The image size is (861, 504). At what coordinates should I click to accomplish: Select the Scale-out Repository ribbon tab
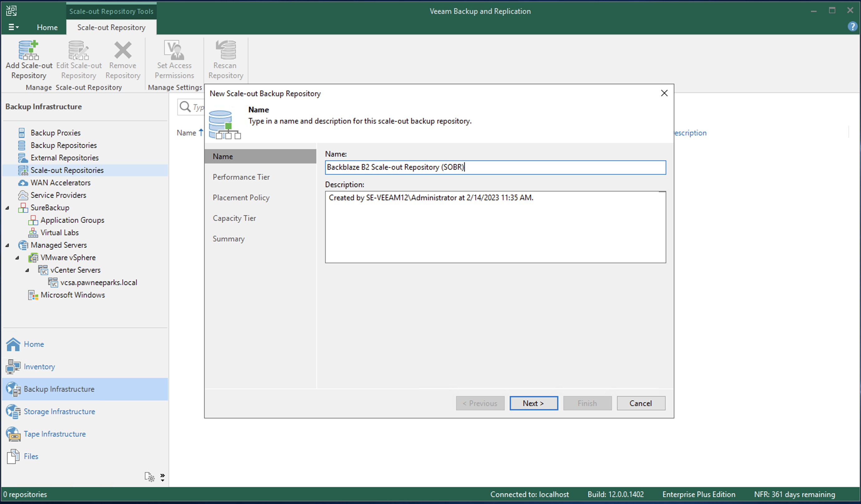tap(111, 27)
